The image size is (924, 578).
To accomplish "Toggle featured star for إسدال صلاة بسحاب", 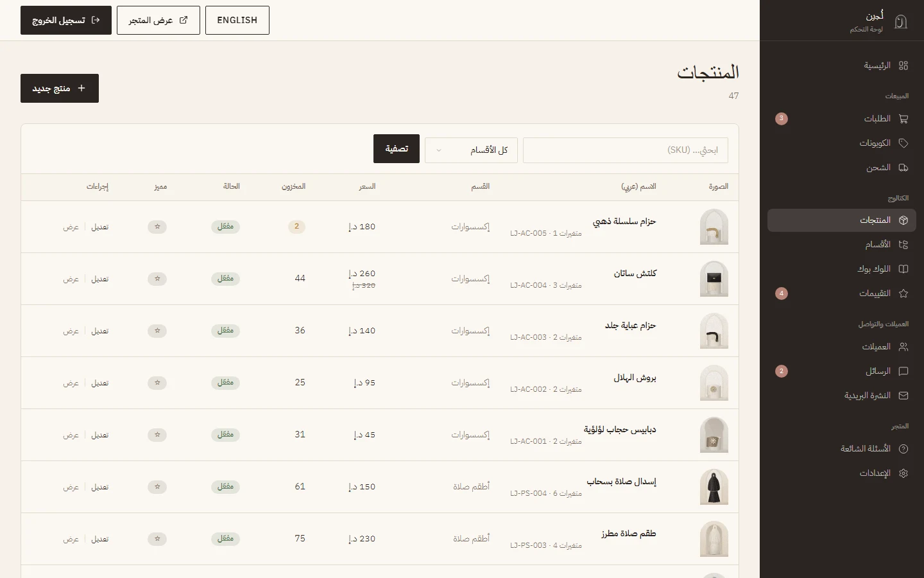I will click(x=157, y=487).
